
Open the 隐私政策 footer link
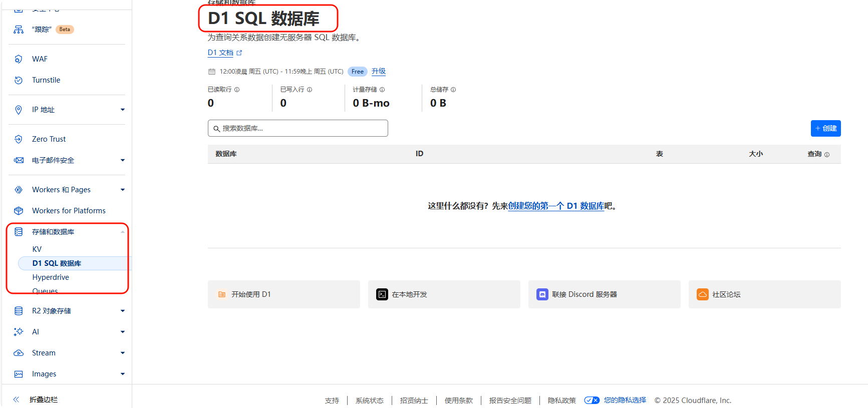coord(562,400)
